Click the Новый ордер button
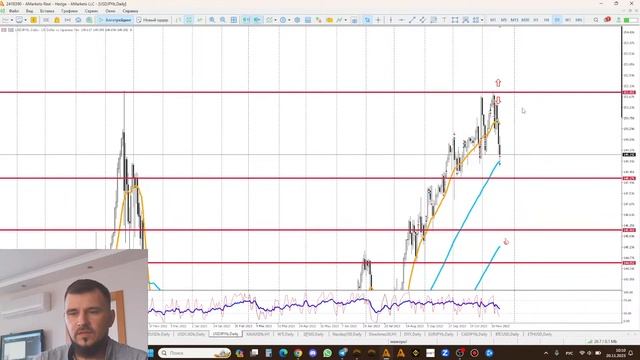Screen dimensions: 640x360 [x=152, y=20]
